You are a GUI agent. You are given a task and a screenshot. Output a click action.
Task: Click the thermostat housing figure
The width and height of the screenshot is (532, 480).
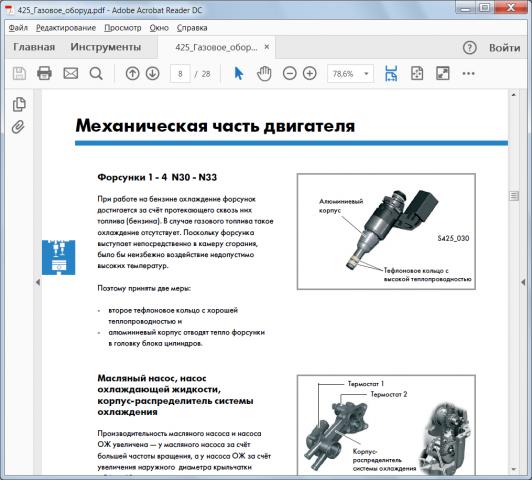tap(386, 425)
